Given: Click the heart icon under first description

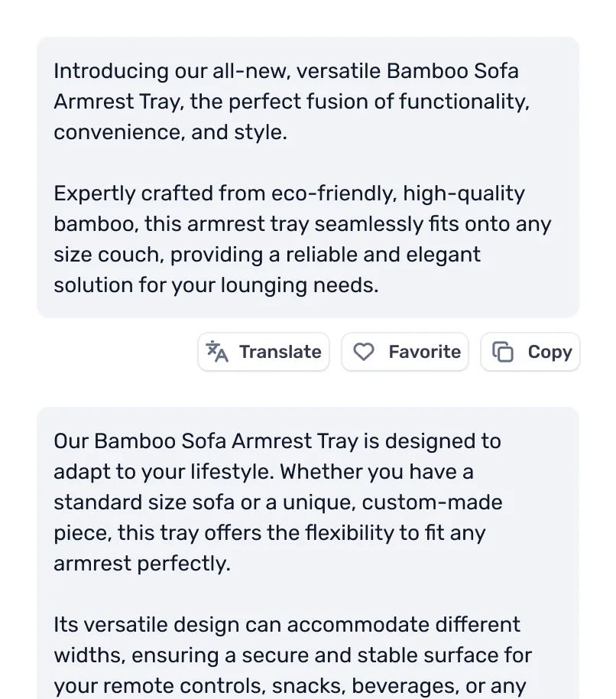Looking at the screenshot, I should [364, 352].
